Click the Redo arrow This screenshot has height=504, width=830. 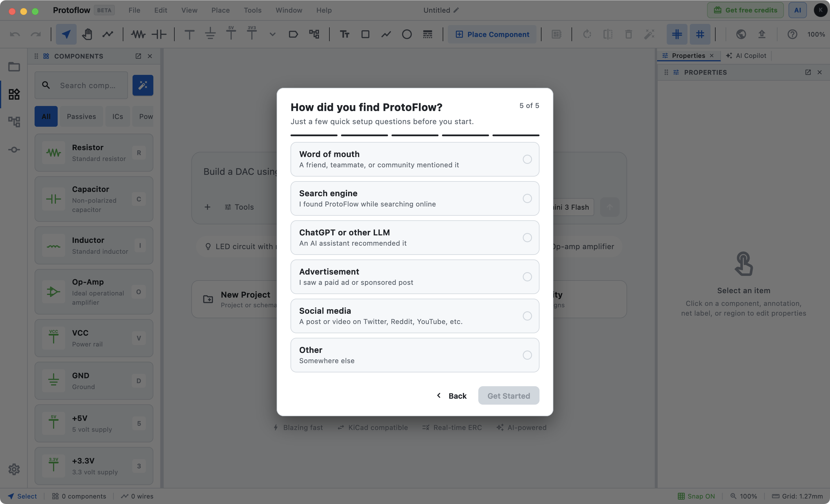tap(36, 34)
